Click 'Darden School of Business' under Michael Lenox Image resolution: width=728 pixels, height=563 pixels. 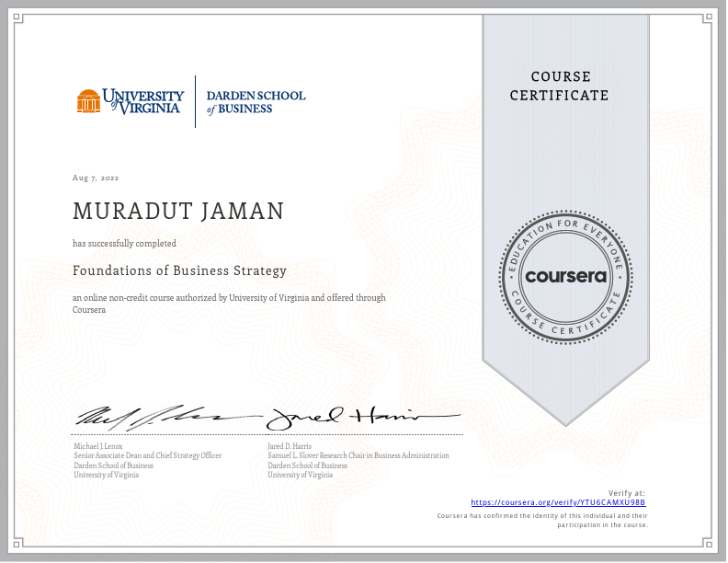114,465
